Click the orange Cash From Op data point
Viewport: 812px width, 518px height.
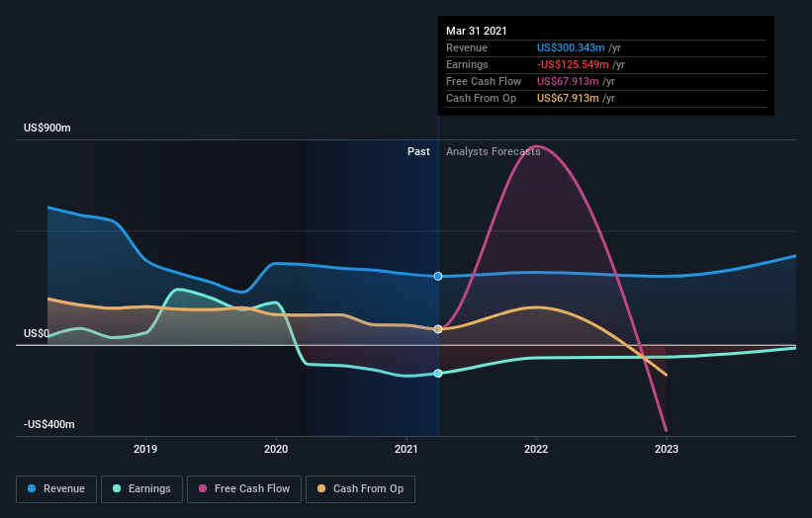438,329
